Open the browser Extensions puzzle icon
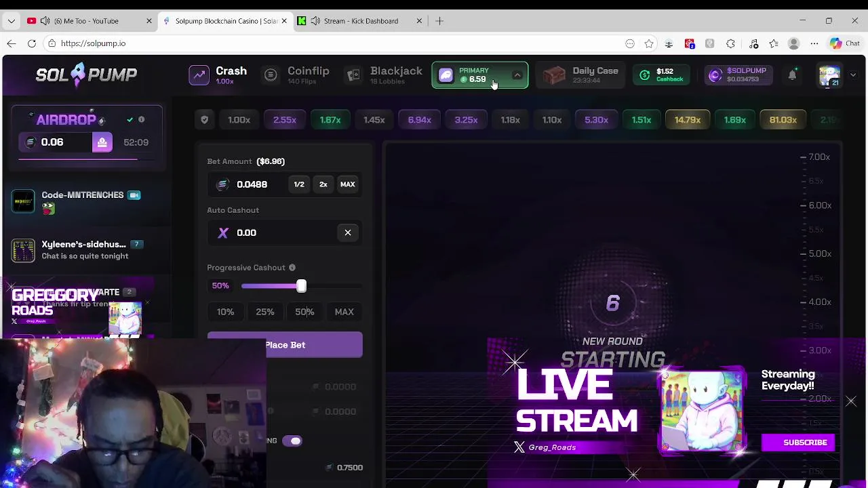Viewport: 868px width, 488px height. click(730, 43)
